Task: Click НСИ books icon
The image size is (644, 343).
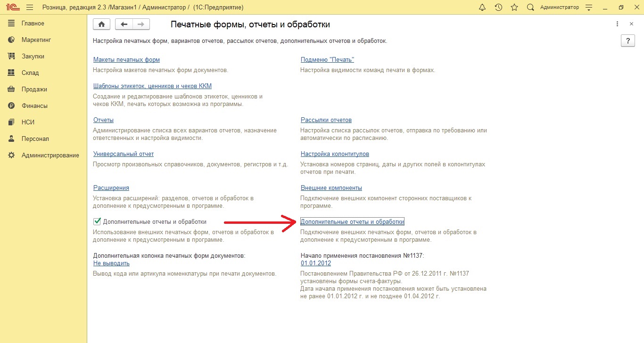Action: click(12, 122)
